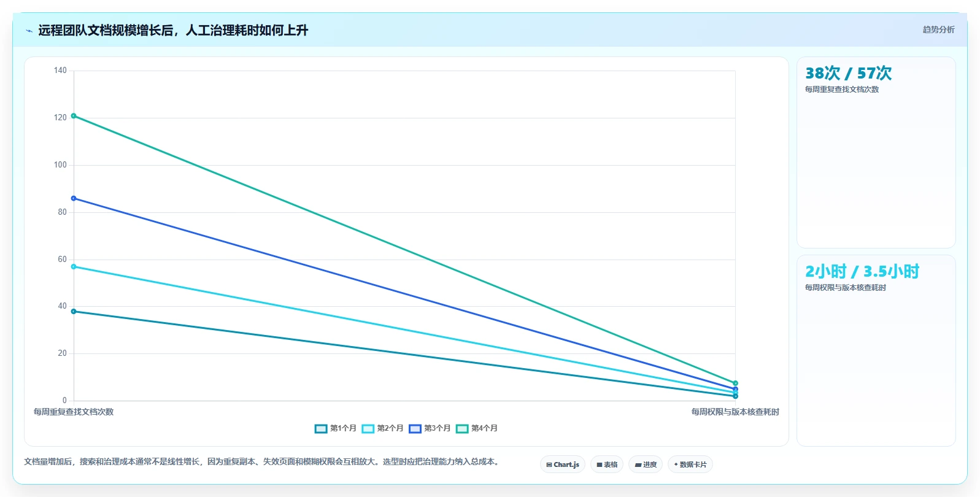980x497 pixels.
Task: Select the 数据卡片 tag chip
Action: coord(690,464)
